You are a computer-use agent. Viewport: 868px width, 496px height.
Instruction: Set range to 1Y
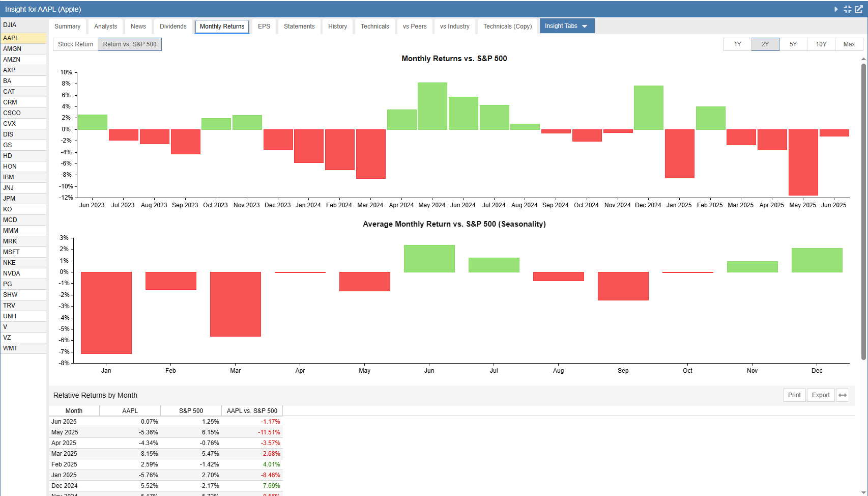737,44
